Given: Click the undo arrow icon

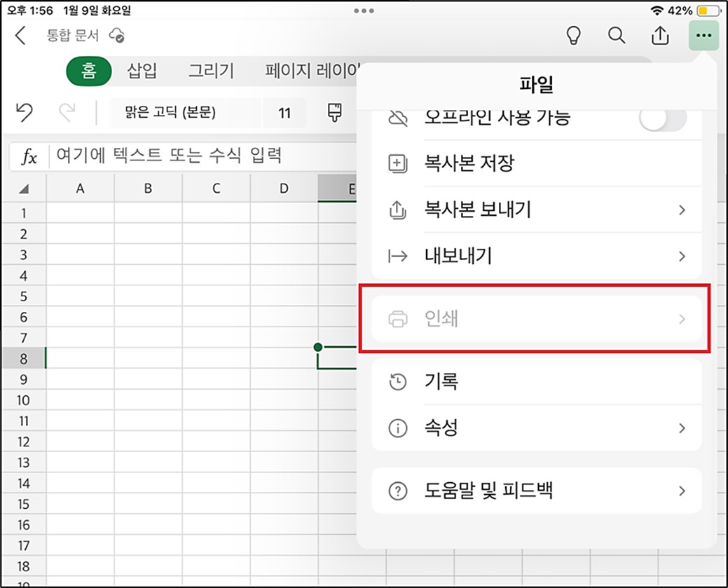Looking at the screenshot, I should click(25, 112).
